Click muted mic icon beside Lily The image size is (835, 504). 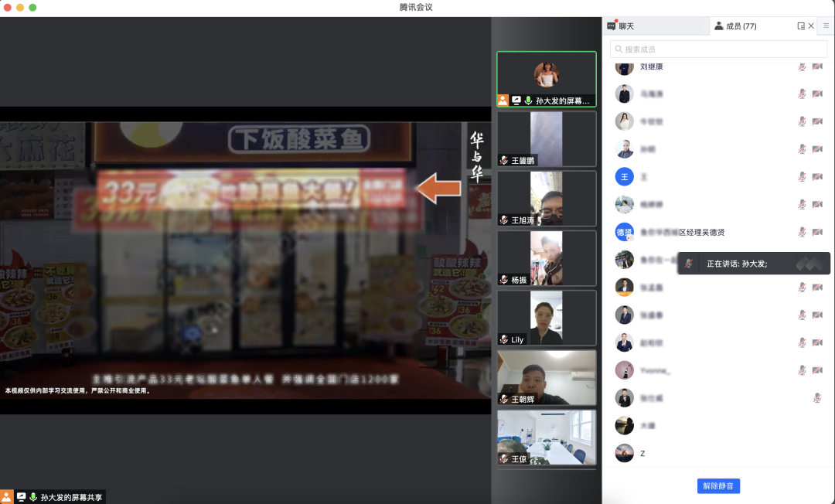click(504, 339)
